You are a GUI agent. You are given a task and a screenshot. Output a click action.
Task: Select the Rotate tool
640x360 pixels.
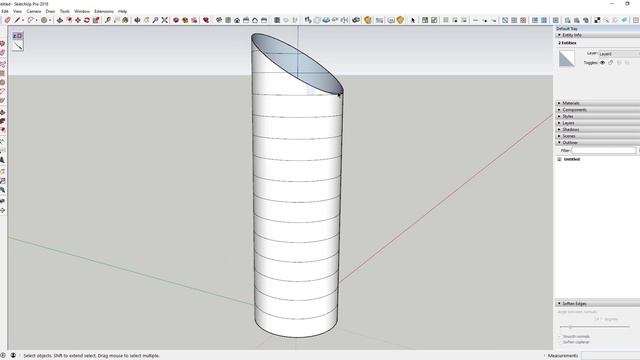(x=87, y=20)
